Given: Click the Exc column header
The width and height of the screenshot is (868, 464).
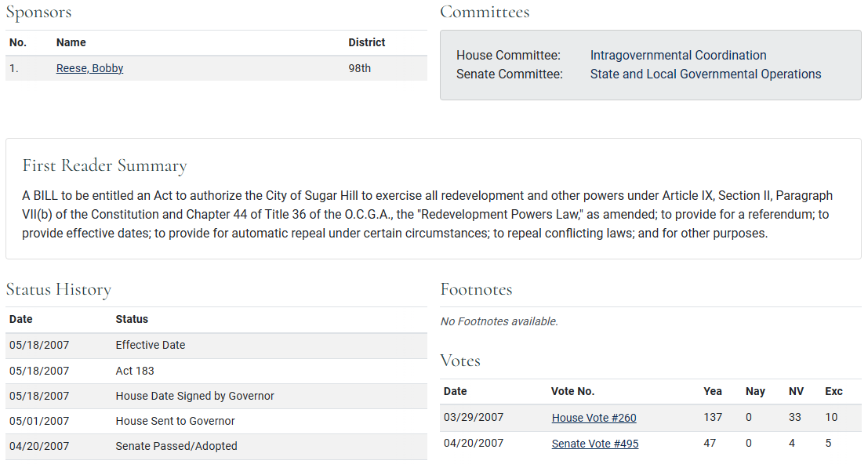Looking at the screenshot, I should click(x=833, y=392).
